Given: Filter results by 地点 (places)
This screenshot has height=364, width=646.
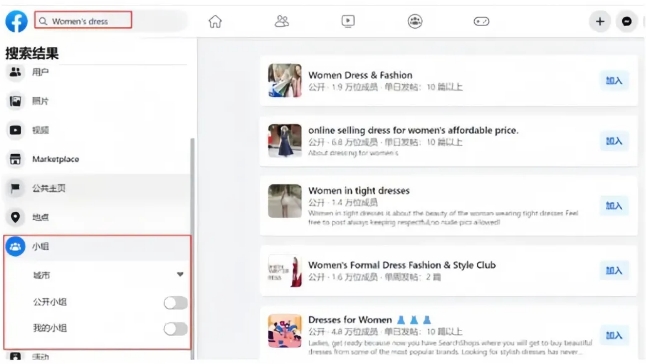Looking at the screenshot, I should click(x=97, y=217).
